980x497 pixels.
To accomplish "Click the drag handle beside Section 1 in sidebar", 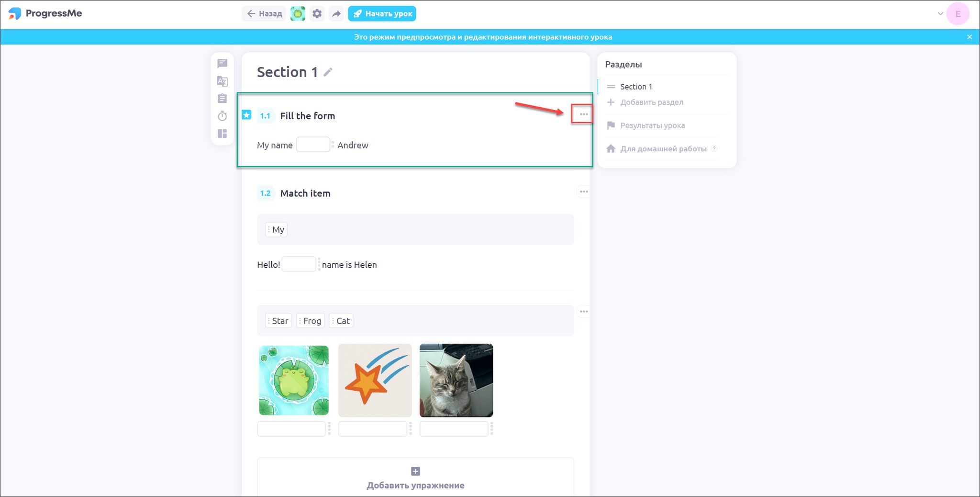I will point(611,87).
